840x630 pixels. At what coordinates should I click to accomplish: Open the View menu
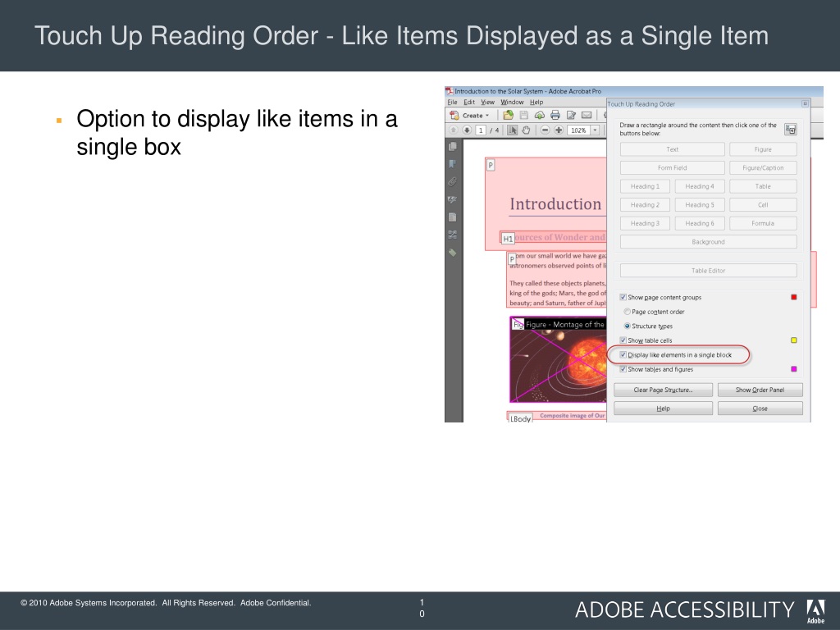coord(487,103)
